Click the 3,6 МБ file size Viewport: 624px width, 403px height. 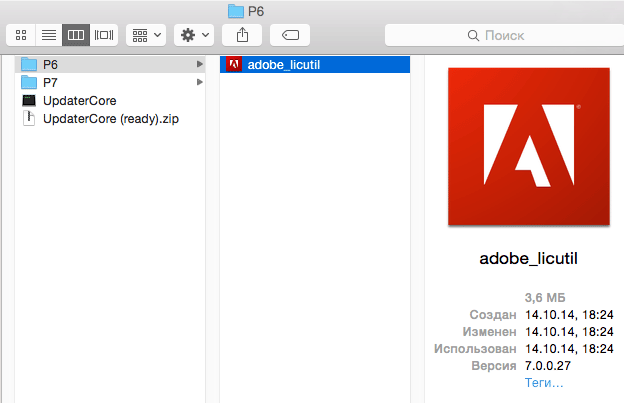(545, 298)
